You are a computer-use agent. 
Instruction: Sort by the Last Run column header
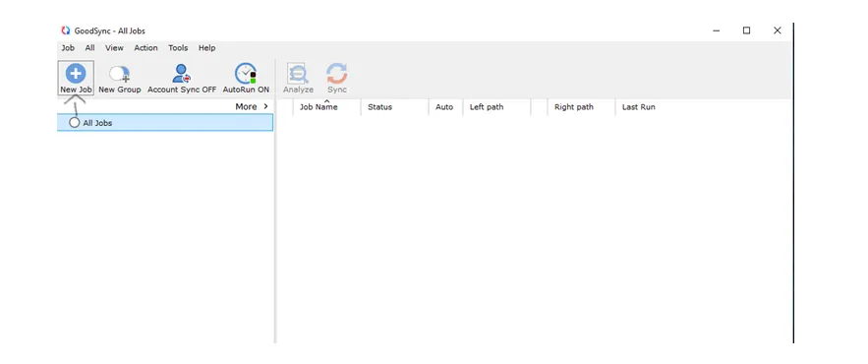click(x=638, y=107)
